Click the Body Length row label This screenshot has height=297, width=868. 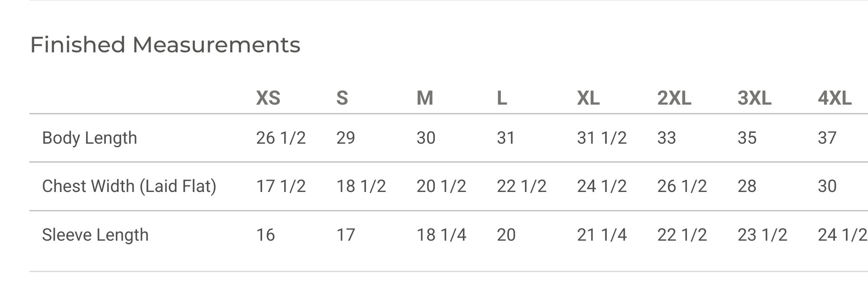tap(89, 138)
